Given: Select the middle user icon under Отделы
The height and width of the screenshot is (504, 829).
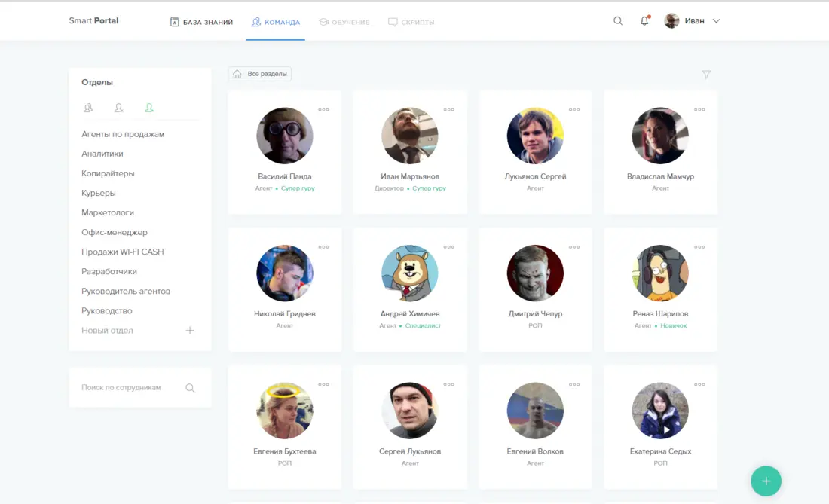Looking at the screenshot, I should click(118, 108).
